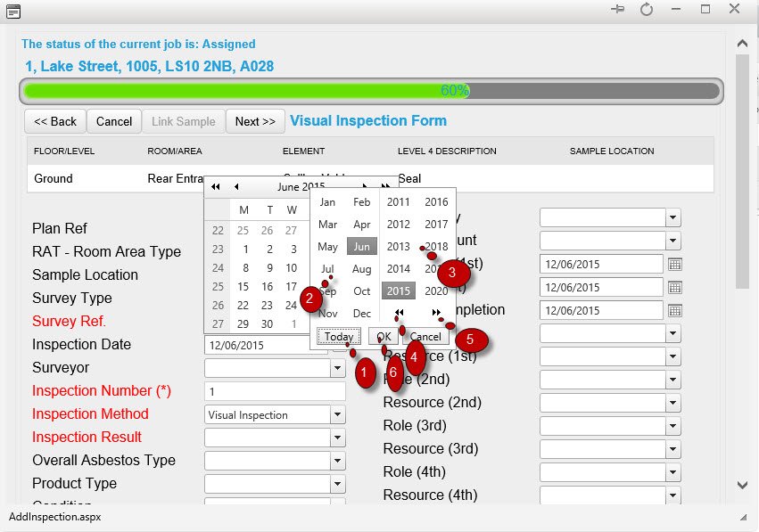The width and height of the screenshot is (759, 532).
Task: Click the hamburger menu icon top-left
Action: [x=12, y=12]
